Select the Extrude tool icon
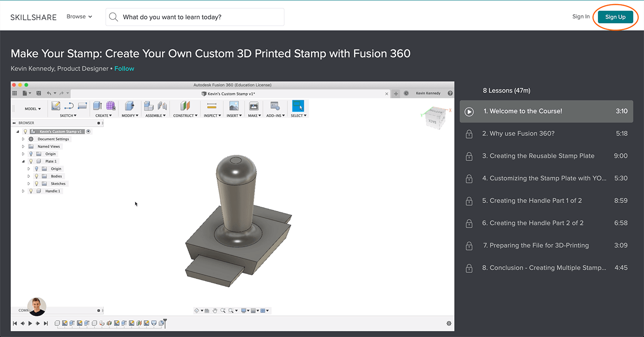This screenshot has height=337, width=644. [x=97, y=106]
